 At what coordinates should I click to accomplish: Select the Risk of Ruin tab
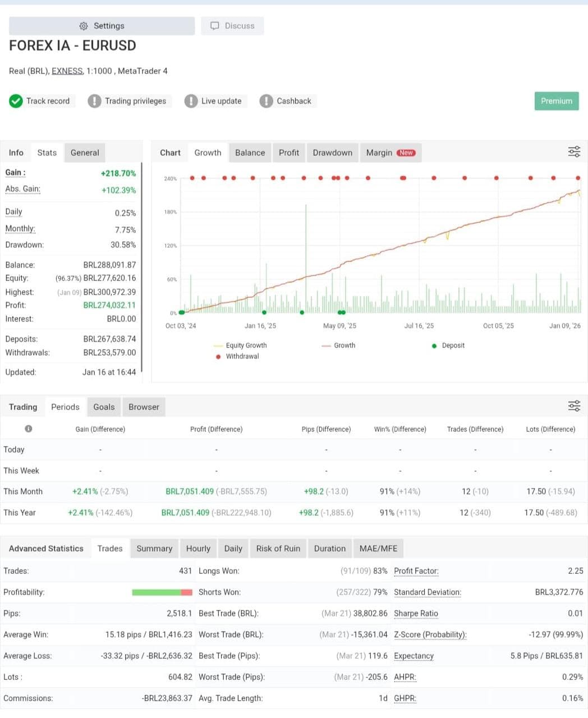(278, 549)
